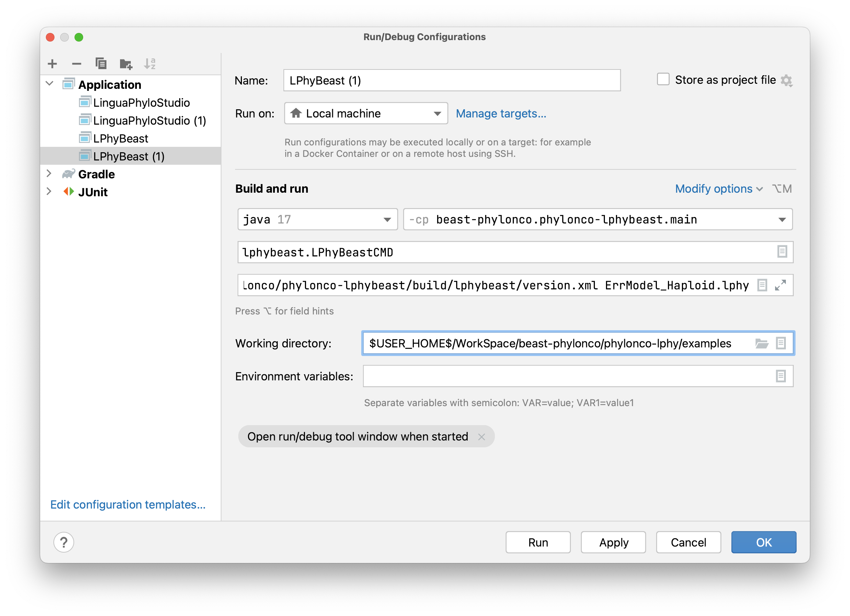
Task: Open help with question mark button
Action: (64, 542)
